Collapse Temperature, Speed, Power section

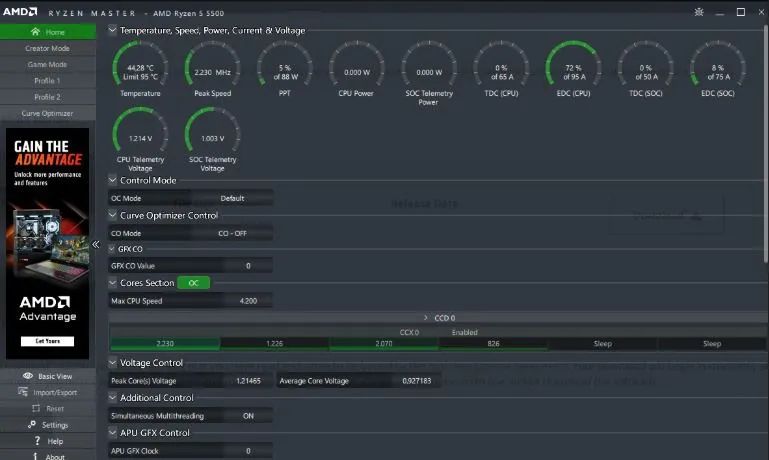point(112,30)
